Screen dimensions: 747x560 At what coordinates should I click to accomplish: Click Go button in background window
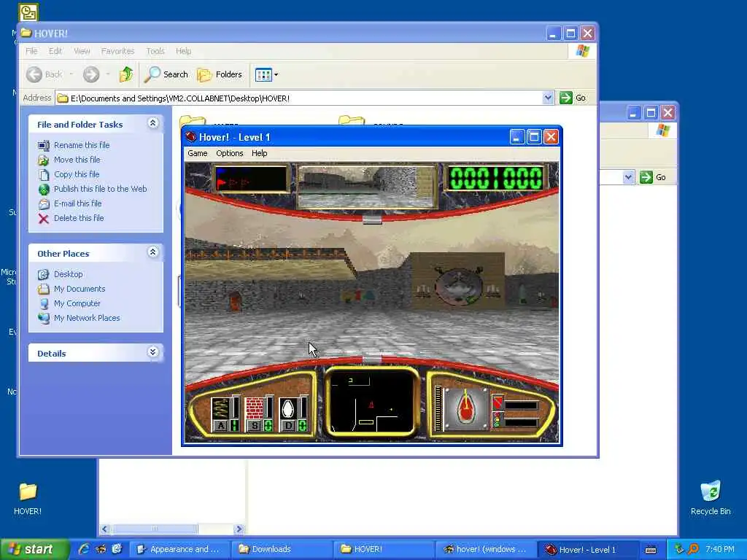[653, 177]
